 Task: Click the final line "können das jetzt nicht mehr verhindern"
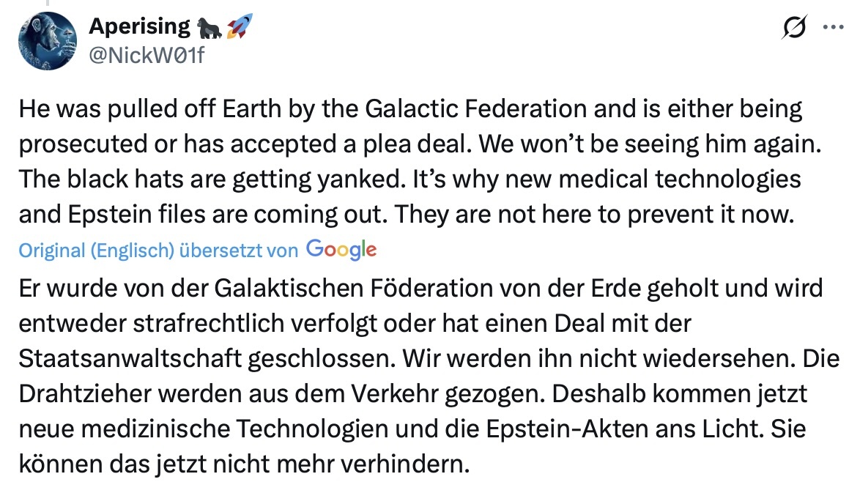tap(243, 463)
